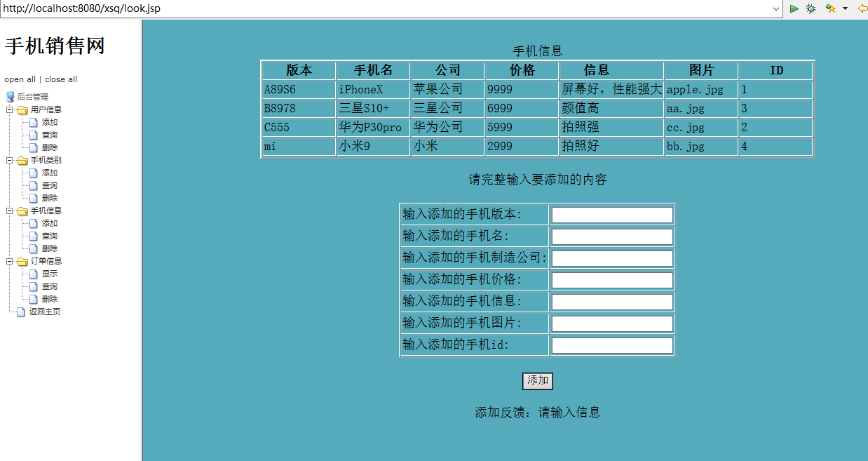
Task: Click the 后台管理 computer icon
Action: tap(10, 97)
